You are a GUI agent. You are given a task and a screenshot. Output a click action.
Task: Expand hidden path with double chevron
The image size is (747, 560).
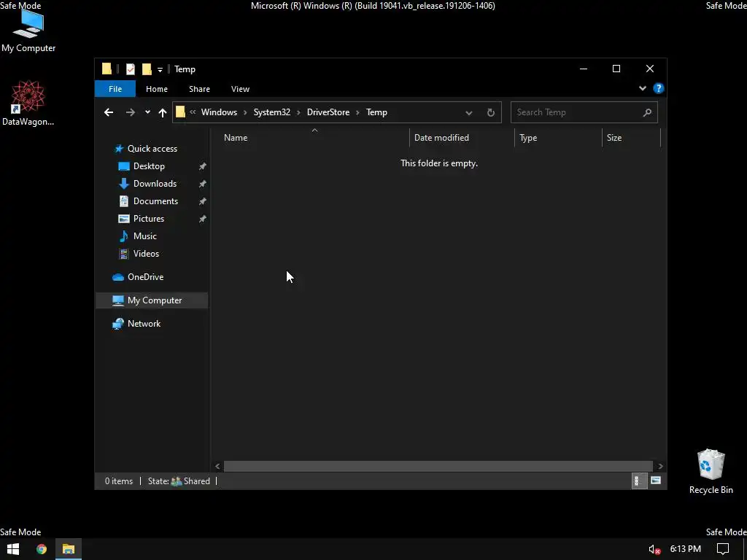tap(193, 112)
